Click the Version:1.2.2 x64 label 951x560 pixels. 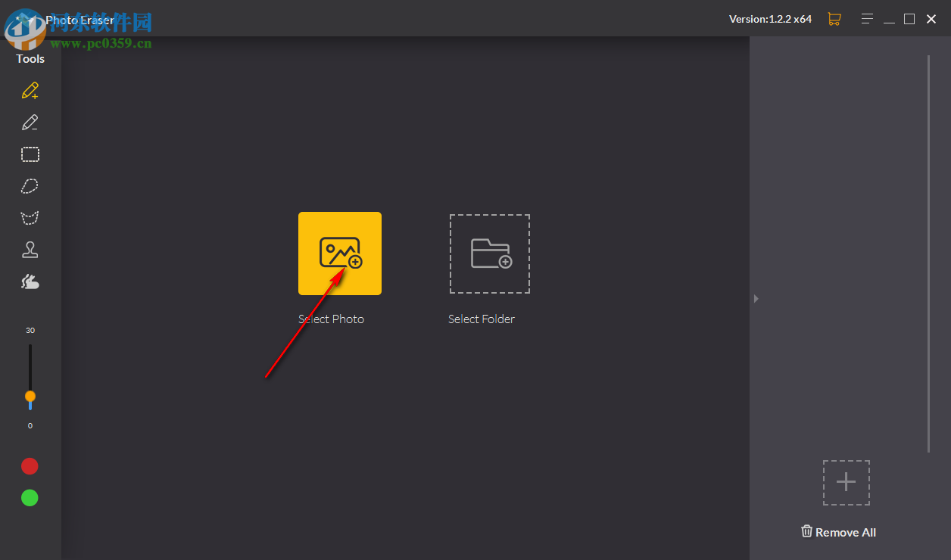coord(770,18)
